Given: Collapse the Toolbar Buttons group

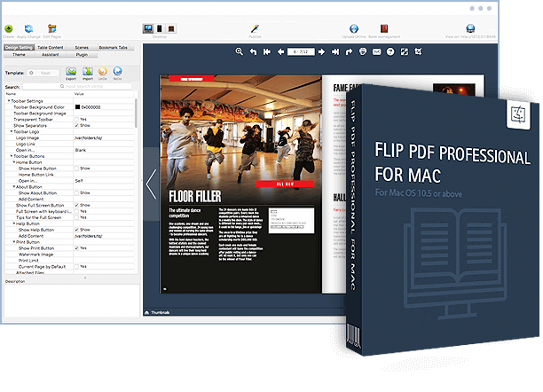Looking at the screenshot, I should 11,156.
